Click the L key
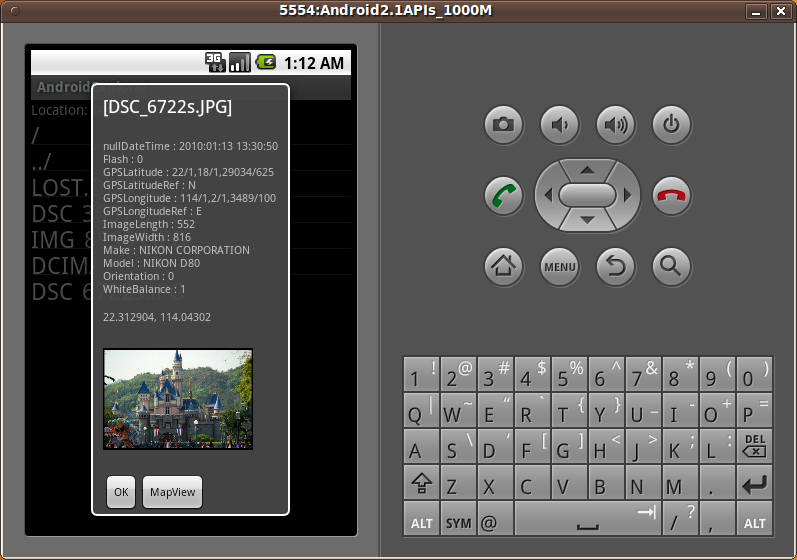The height and width of the screenshot is (560, 797). coord(717,446)
